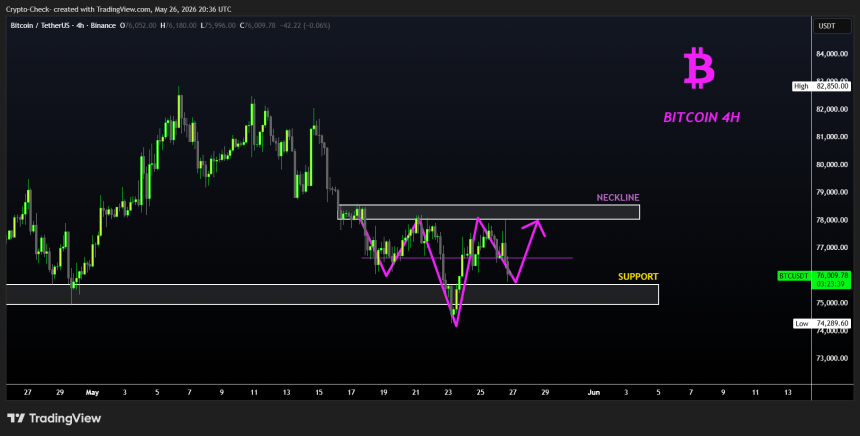Click the Low 74,289.60 price marker
This screenshot has width=860, height=436.
822,324
